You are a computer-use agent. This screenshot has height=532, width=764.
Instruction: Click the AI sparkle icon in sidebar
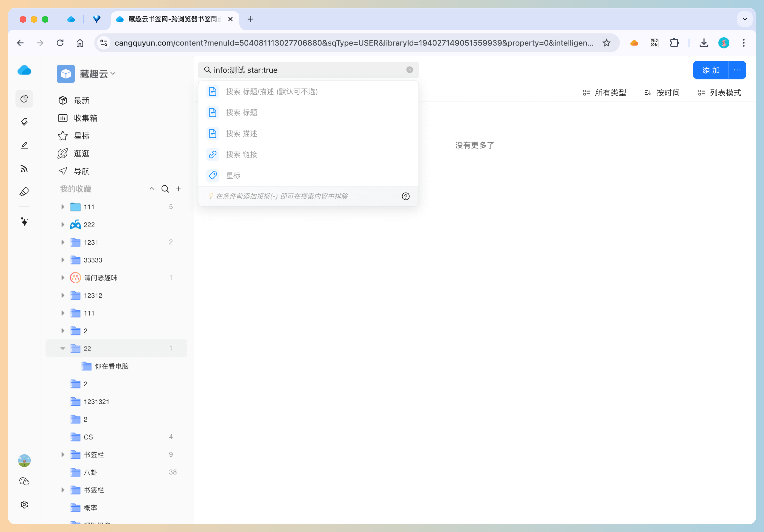pos(24,221)
